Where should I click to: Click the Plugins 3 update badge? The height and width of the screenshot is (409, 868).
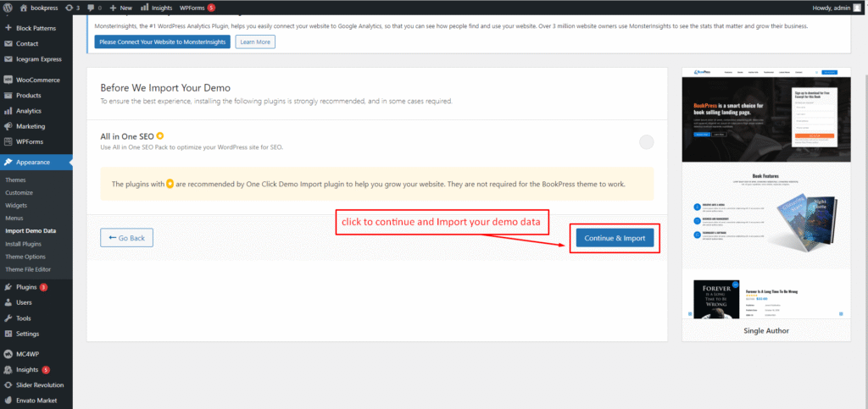(44, 287)
